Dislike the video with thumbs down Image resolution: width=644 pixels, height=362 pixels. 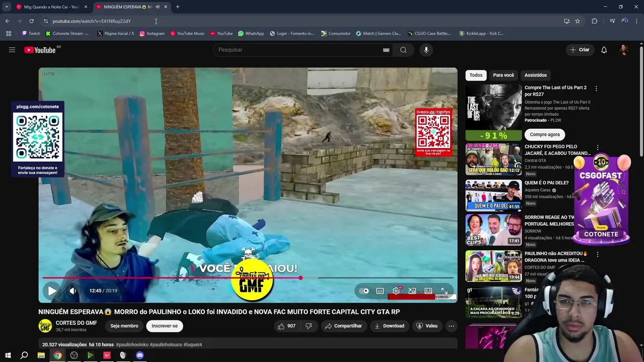click(309, 326)
